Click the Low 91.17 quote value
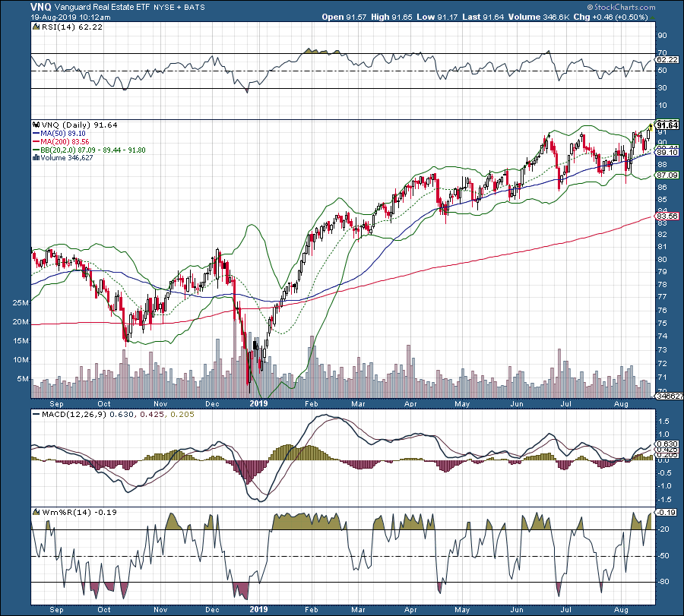 tap(437, 17)
